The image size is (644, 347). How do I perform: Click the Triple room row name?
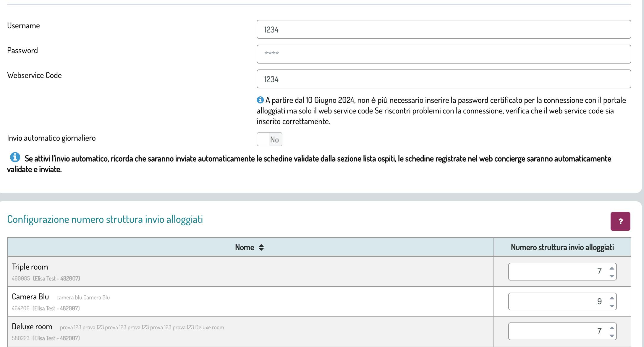coord(30,267)
